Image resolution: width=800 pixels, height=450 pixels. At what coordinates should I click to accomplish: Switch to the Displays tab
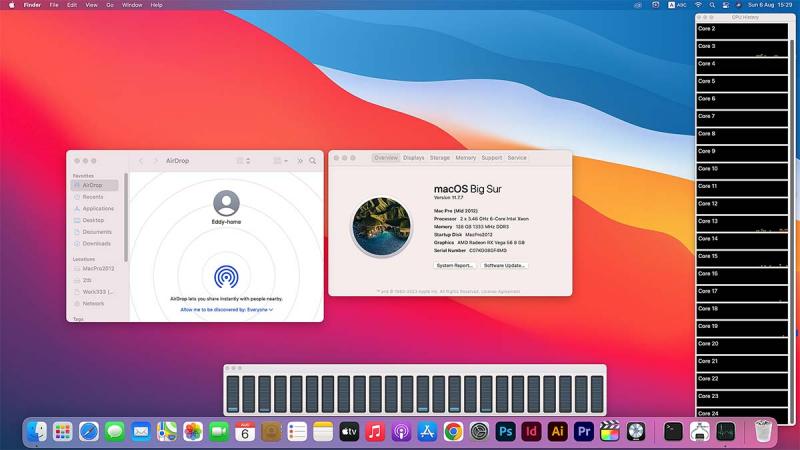tap(414, 158)
